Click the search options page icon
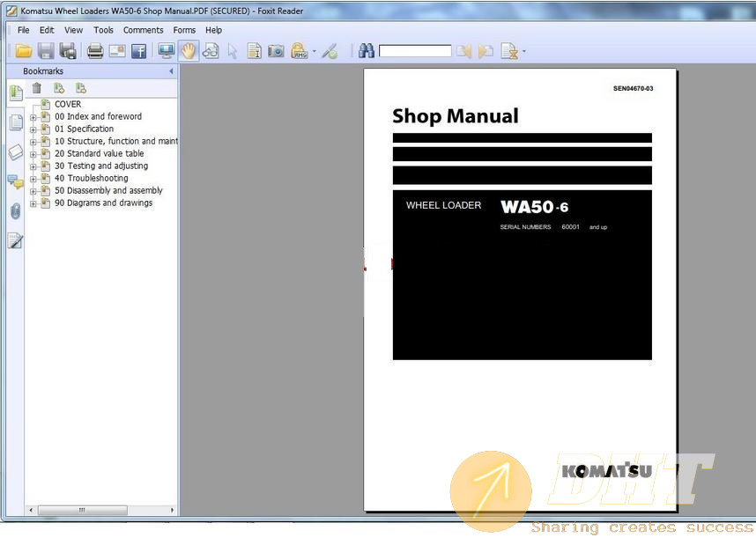This screenshot has height=538, width=756. click(x=509, y=50)
